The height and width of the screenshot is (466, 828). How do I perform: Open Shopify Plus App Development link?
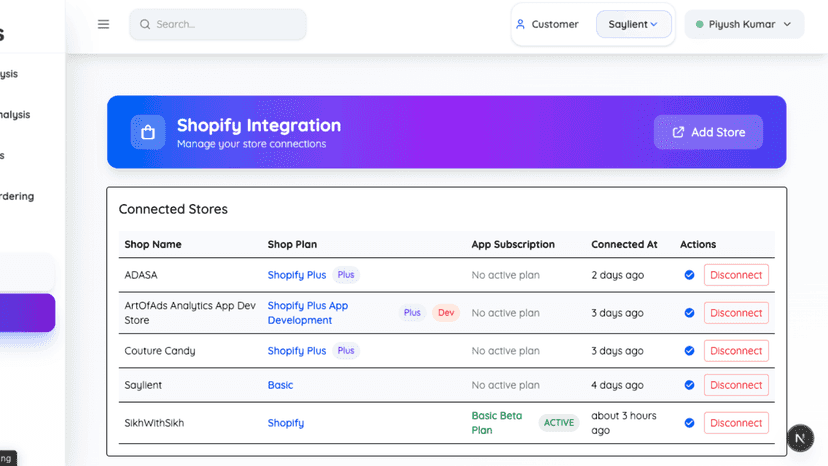308,313
